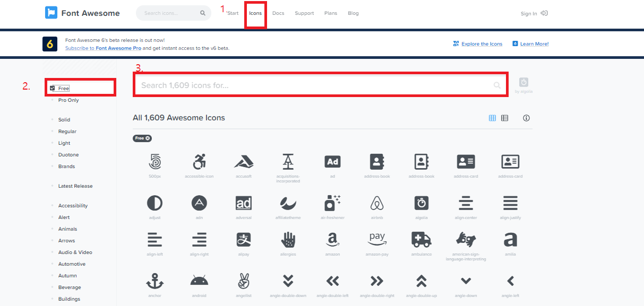Select the amazon-pay icon
The width and height of the screenshot is (644, 306).
click(x=377, y=240)
